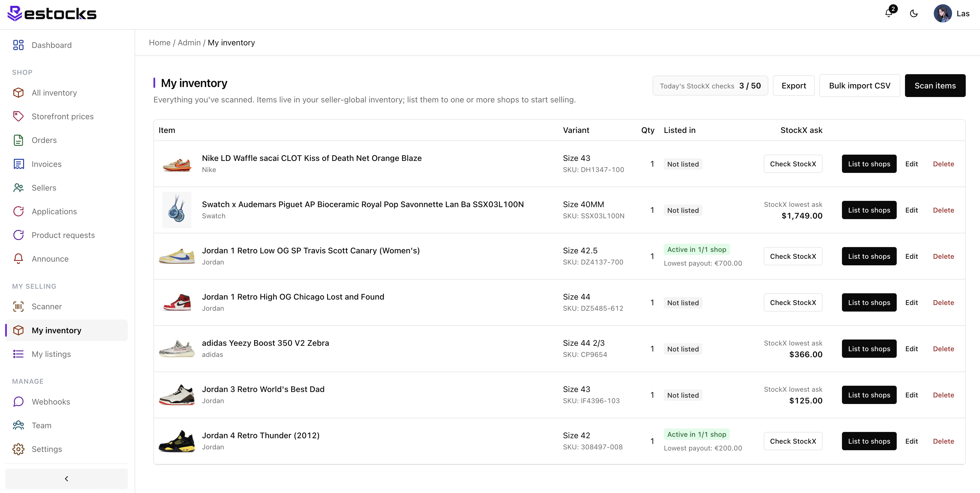Screen dimensions: 980x493
Task: Click Scanner barcode icon
Action: click(x=18, y=306)
